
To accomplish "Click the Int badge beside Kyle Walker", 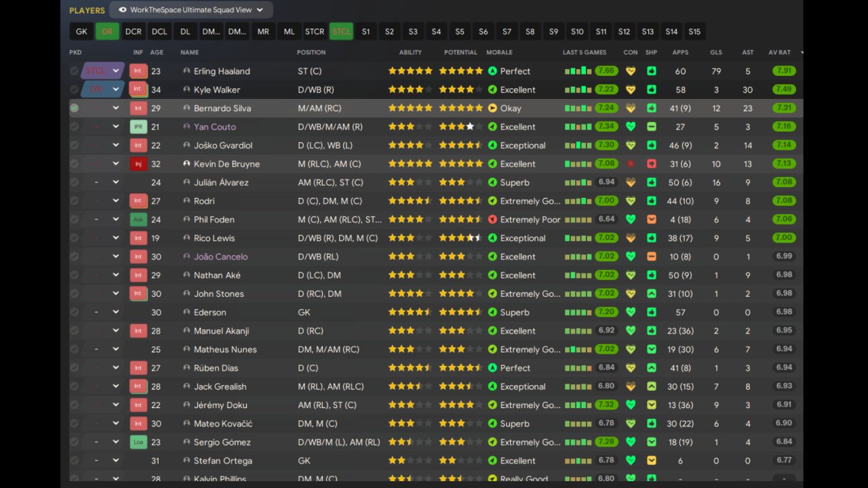I will click(138, 89).
